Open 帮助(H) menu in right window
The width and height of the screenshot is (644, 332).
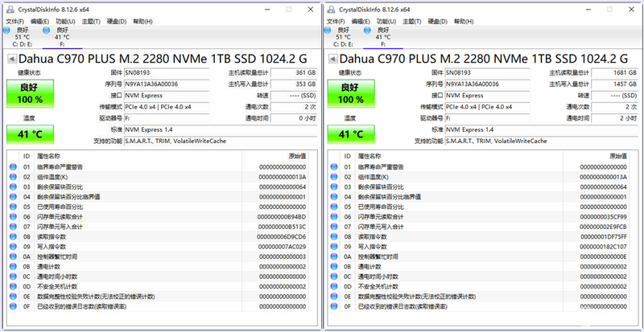464,22
